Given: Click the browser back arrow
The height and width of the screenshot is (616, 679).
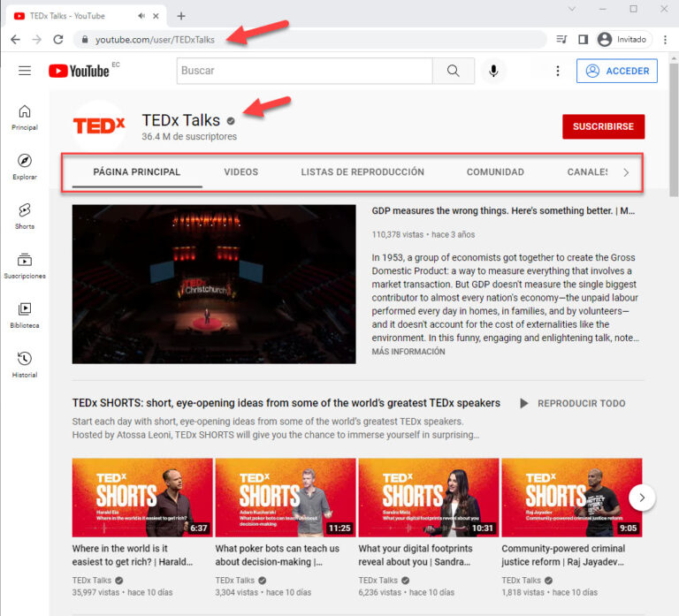Looking at the screenshot, I should pos(16,40).
